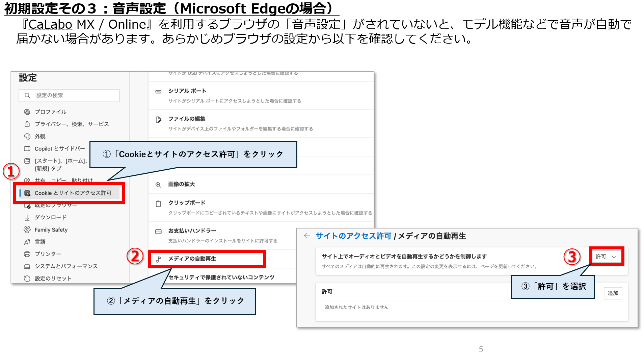Viewport: 644px width, 363px height.
Task: Open セキュリティで保護されていないコンテンツ row
Action: 221,277
